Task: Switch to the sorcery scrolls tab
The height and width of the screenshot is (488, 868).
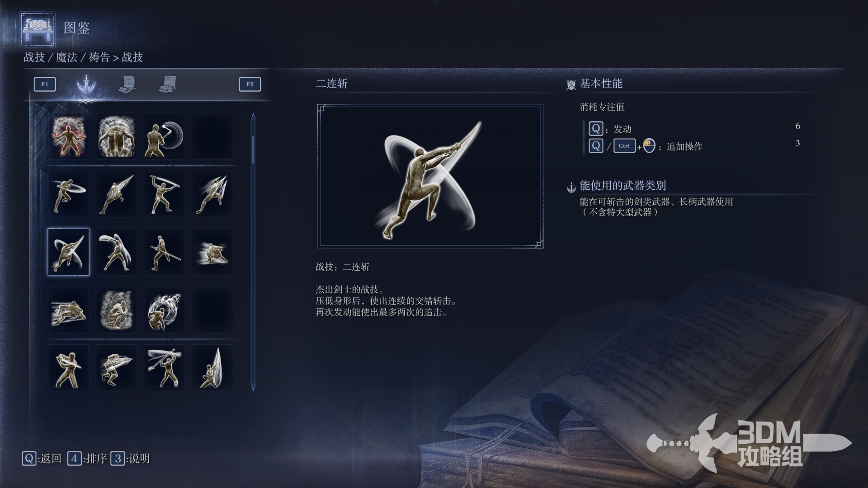Action: [127, 84]
